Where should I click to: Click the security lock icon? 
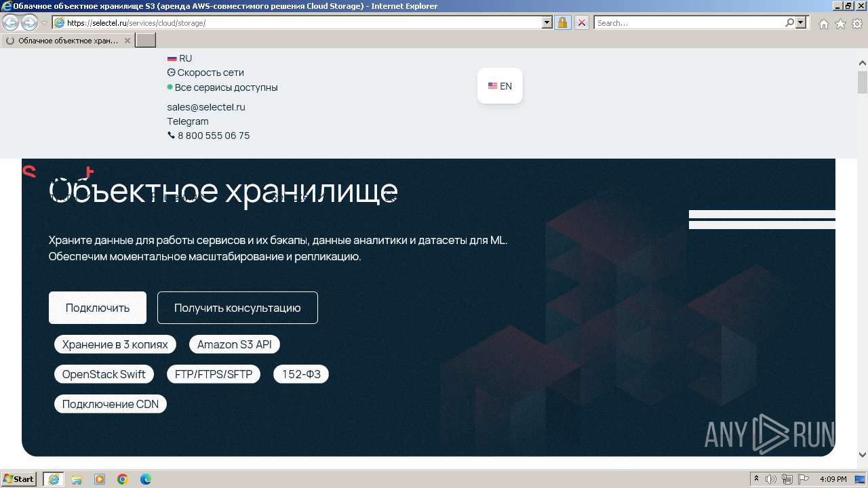click(x=562, y=22)
